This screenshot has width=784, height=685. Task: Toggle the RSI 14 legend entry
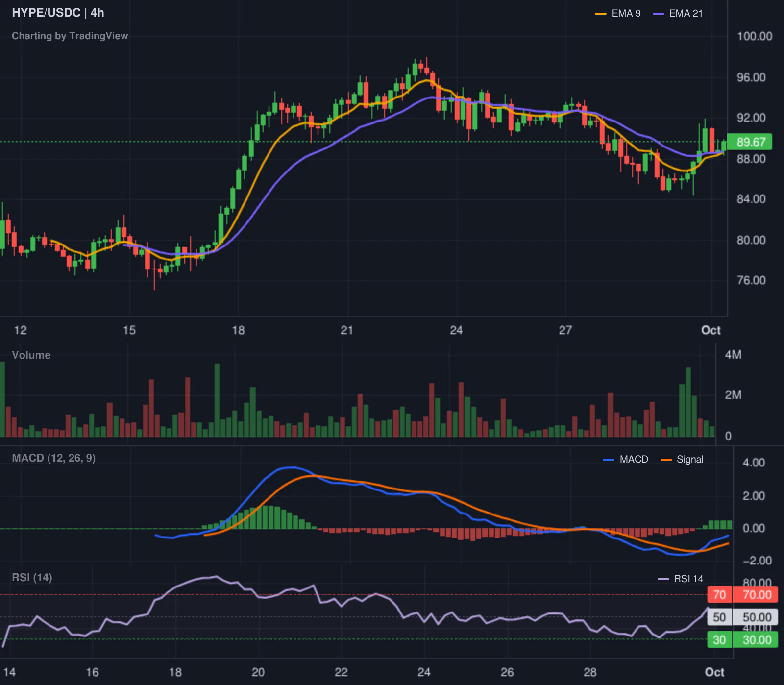coord(681,579)
